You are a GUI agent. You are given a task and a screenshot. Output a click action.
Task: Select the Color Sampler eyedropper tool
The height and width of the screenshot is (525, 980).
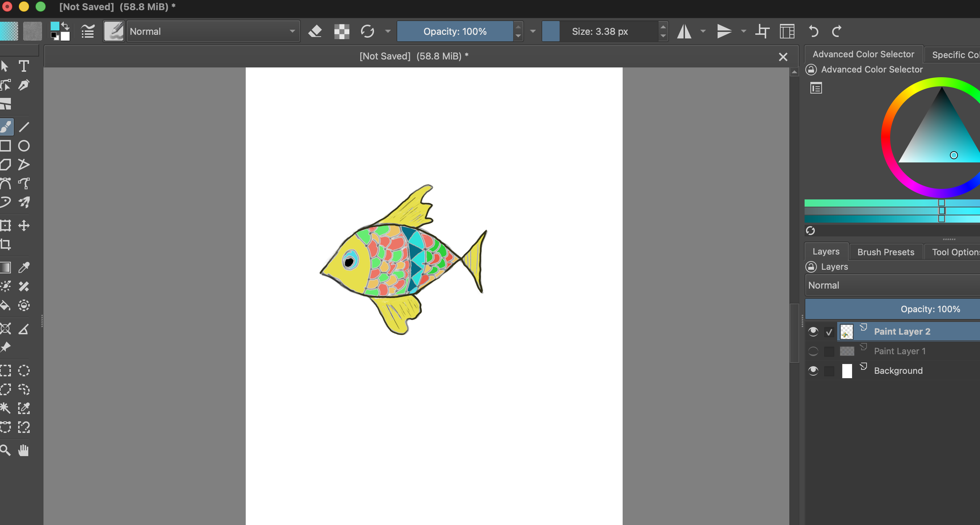(24, 267)
